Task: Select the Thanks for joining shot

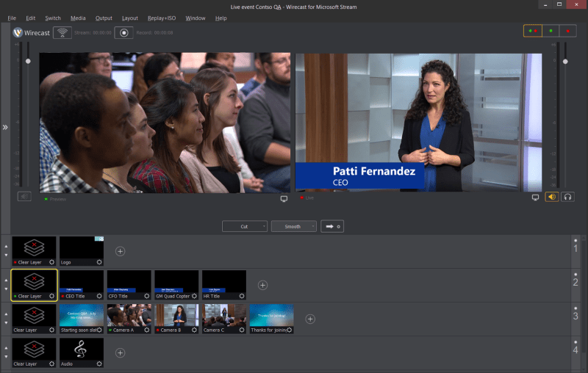Action: coord(271,319)
